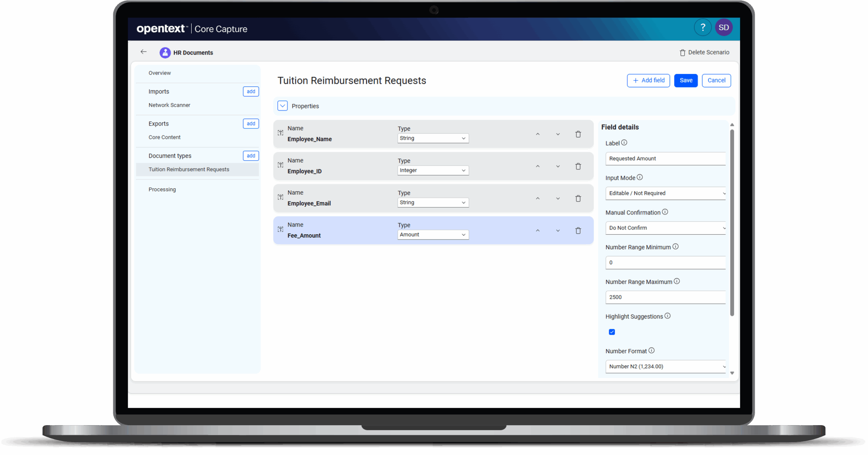Click Delete Scenario
Image resolution: width=868 pixels, height=455 pixels.
[x=704, y=52]
